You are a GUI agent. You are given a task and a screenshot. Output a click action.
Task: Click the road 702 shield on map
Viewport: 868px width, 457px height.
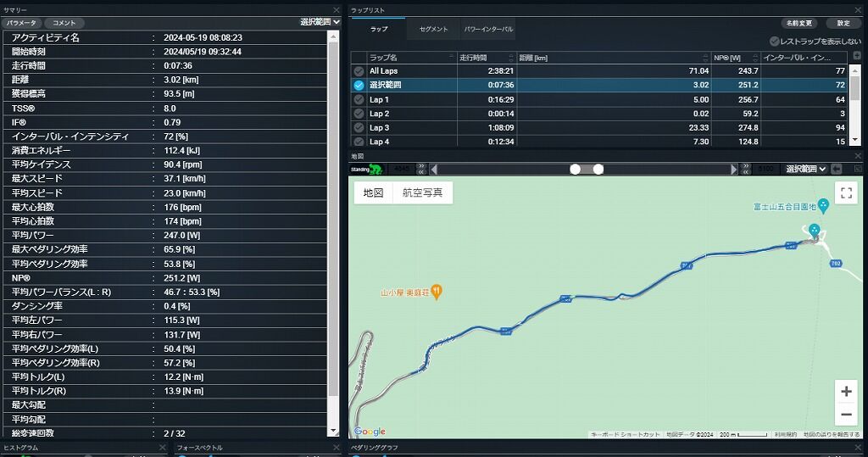point(836,264)
